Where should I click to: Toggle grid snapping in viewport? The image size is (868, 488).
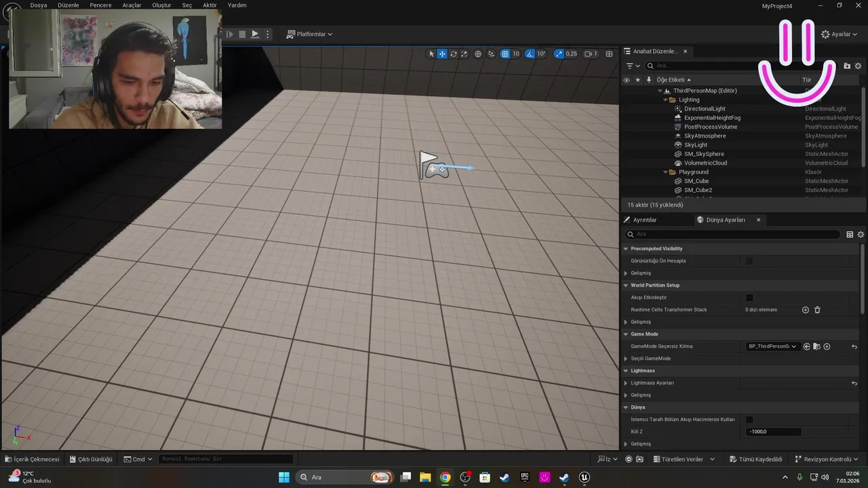point(505,54)
